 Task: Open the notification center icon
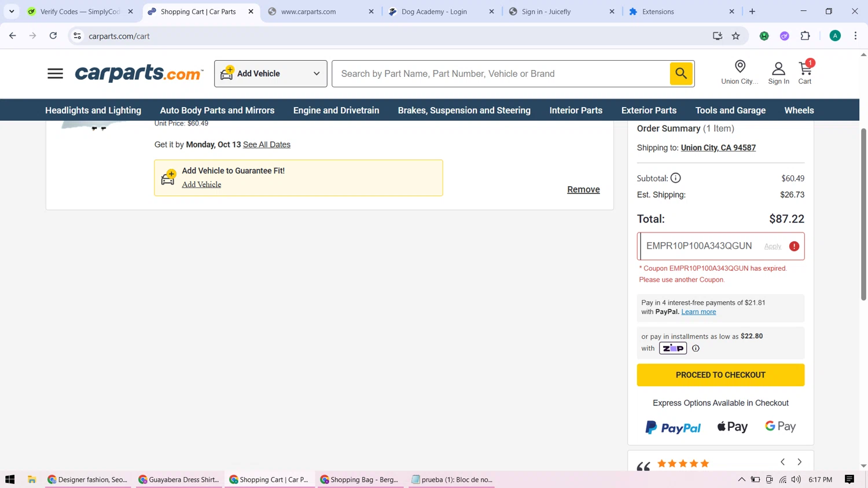point(849,479)
